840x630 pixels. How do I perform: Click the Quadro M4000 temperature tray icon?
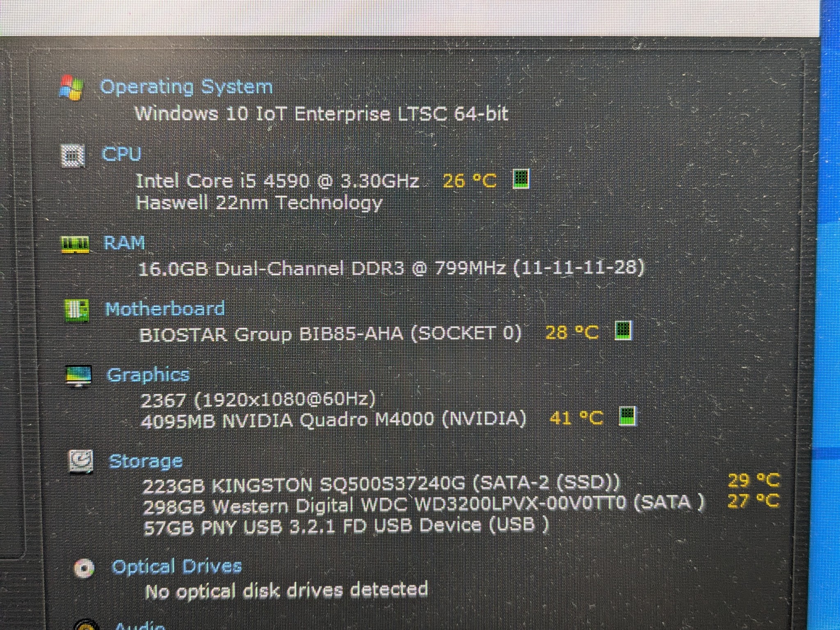pyautogui.click(x=628, y=417)
